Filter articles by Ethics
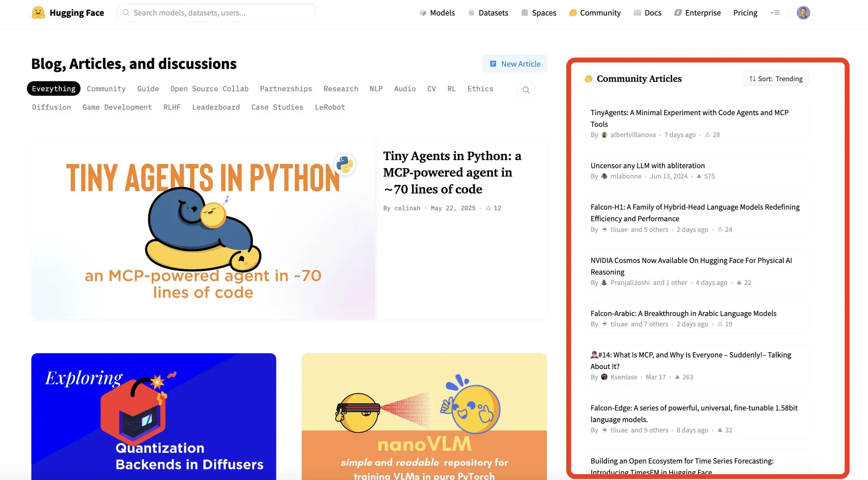 point(480,89)
